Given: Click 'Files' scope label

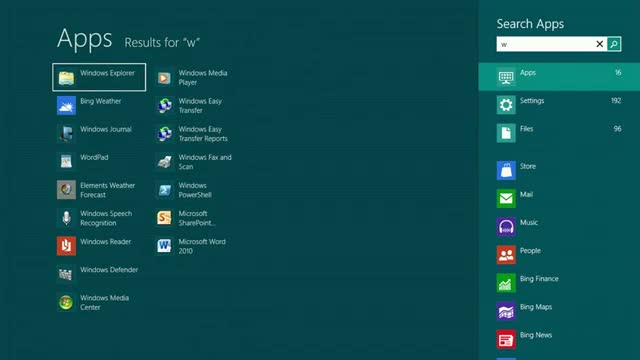Looking at the screenshot, I should click(527, 129).
